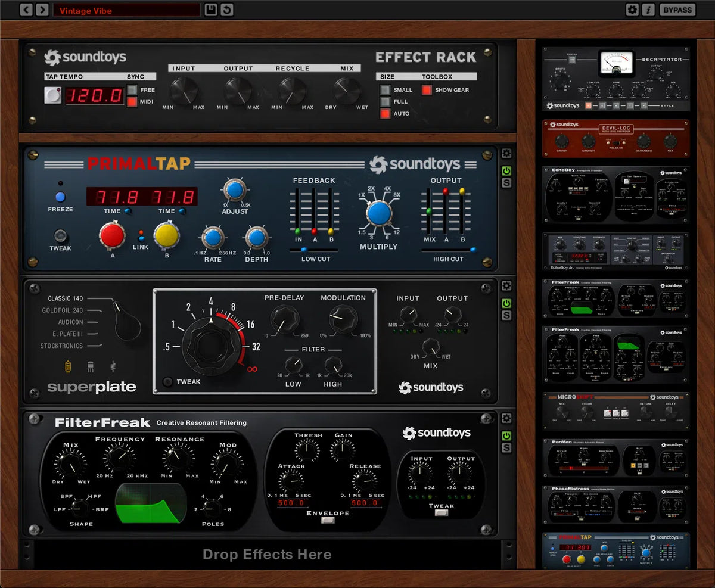The width and height of the screenshot is (715, 588).
Task: Solo the FilterFreak effect with its S icon
Action: pyautogui.click(x=506, y=446)
